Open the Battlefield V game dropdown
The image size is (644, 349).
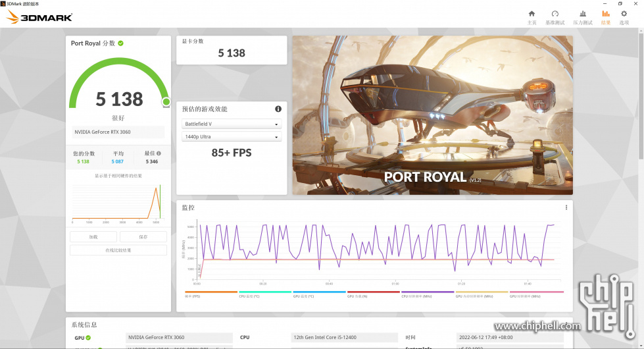coord(232,124)
